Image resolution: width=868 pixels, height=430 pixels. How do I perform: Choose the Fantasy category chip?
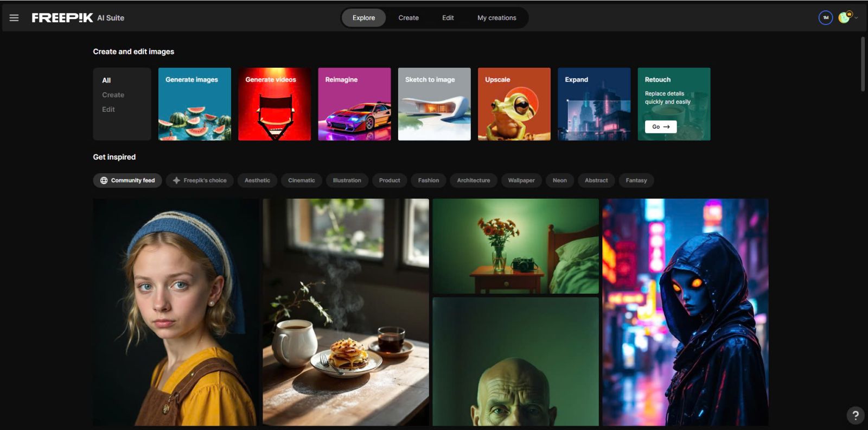(636, 180)
